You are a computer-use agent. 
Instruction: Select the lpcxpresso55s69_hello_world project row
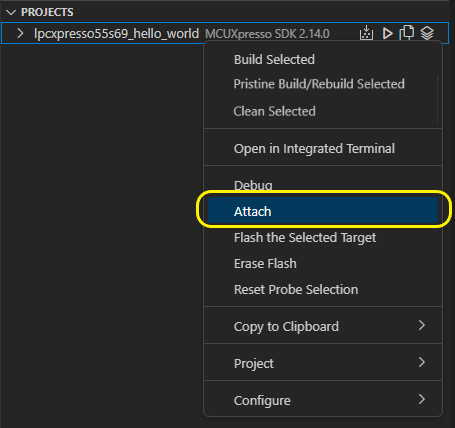coord(225,33)
